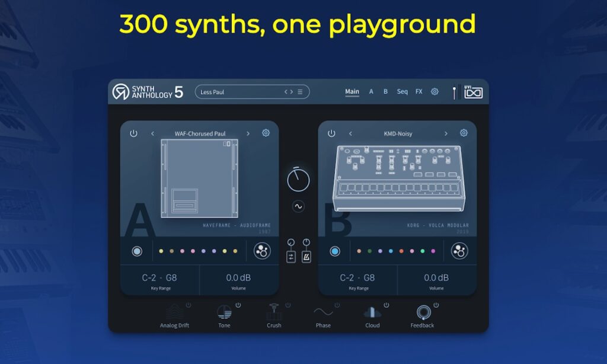Open the FX tab
The width and height of the screenshot is (607, 364).
pyautogui.click(x=419, y=92)
